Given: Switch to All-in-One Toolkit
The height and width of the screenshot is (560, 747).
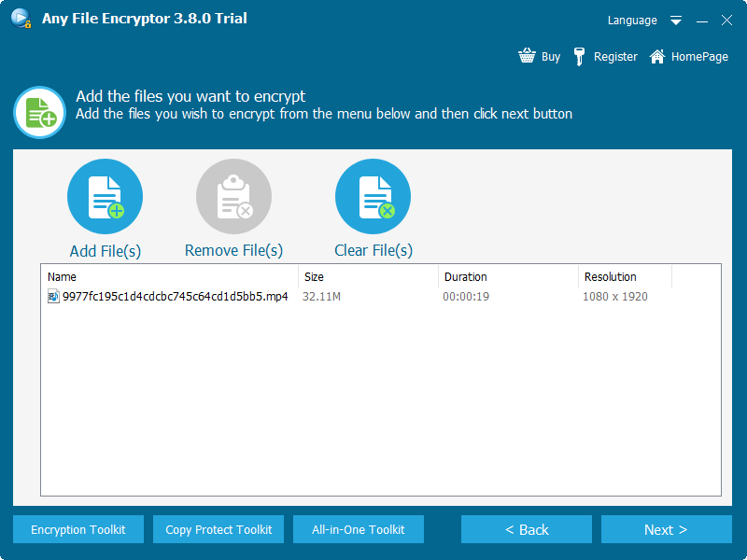Looking at the screenshot, I should (x=359, y=529).
